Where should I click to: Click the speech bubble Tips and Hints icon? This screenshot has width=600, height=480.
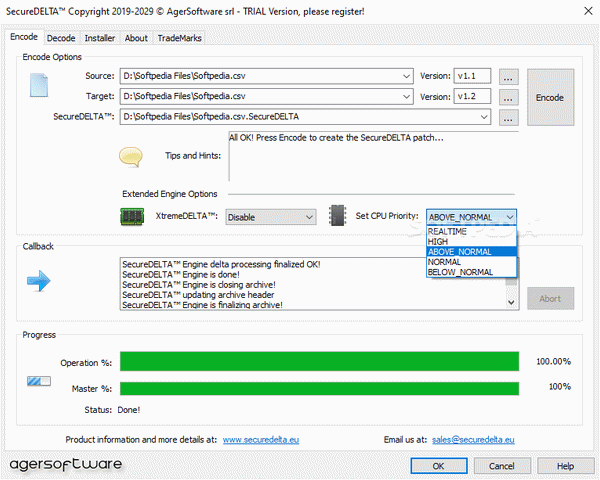click(x=131, y=157)
